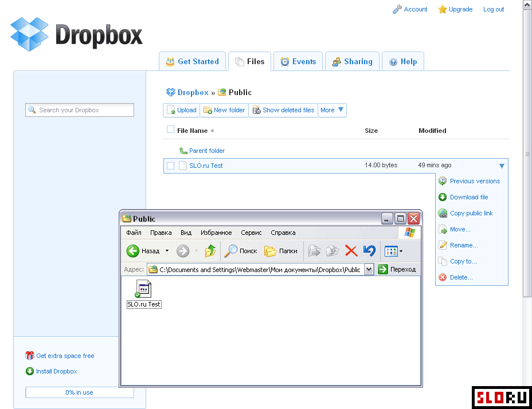Image resolution: width=532 pixels, height=409 pixels.
Task: Check the SLO.ru Test file checkbox
Action: [x=171, y=166]
